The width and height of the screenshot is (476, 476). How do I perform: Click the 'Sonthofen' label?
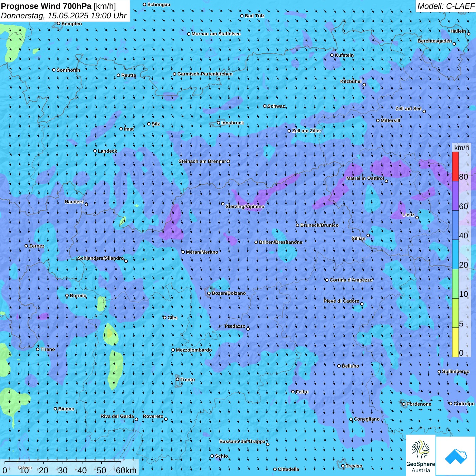tap(68, 70)
